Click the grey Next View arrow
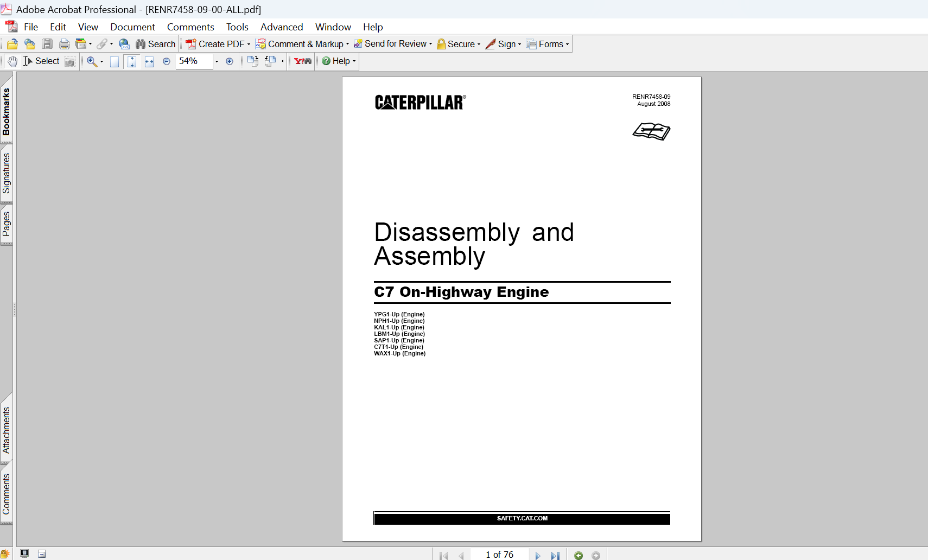 tap(596, 555)
